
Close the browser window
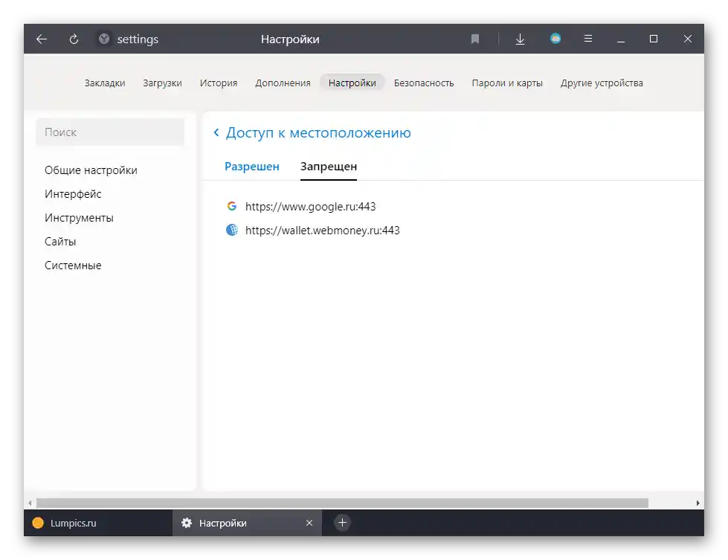coord(688,39)
